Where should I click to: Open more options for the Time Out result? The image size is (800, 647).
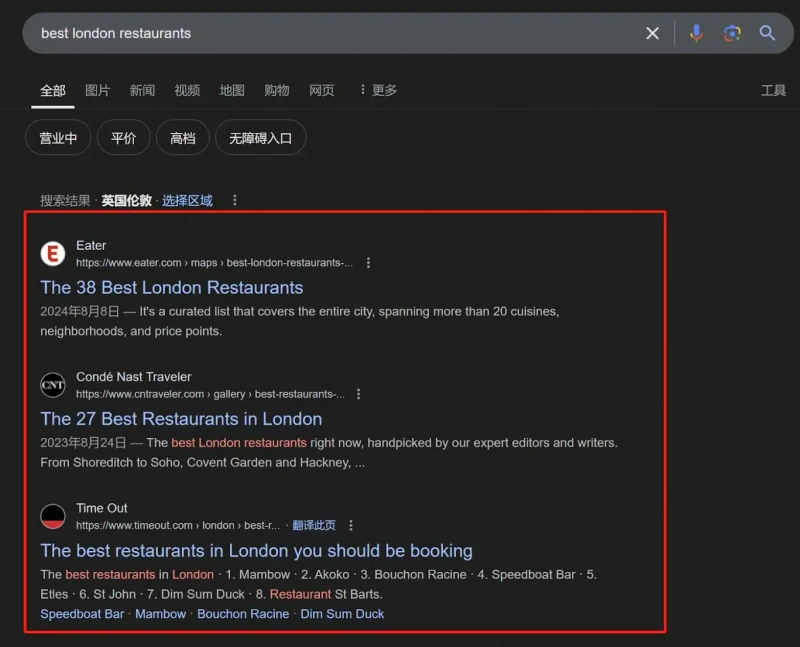click(351, 526)
